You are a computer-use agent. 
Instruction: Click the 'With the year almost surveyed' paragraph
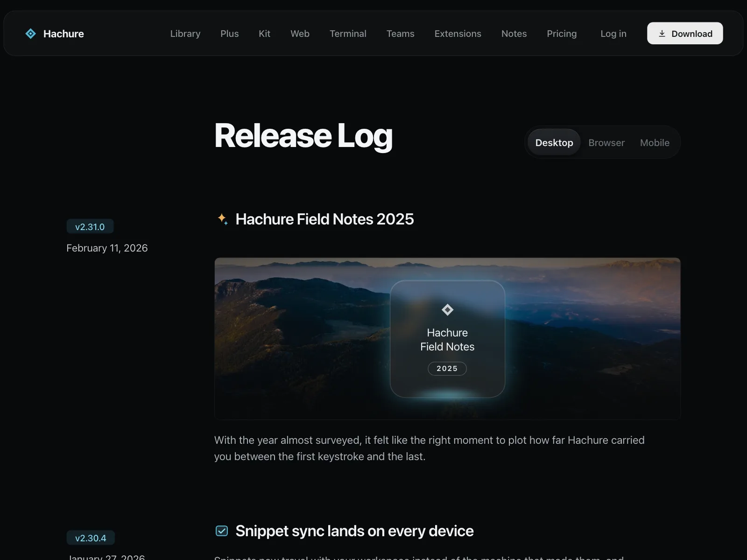(429, 448)
